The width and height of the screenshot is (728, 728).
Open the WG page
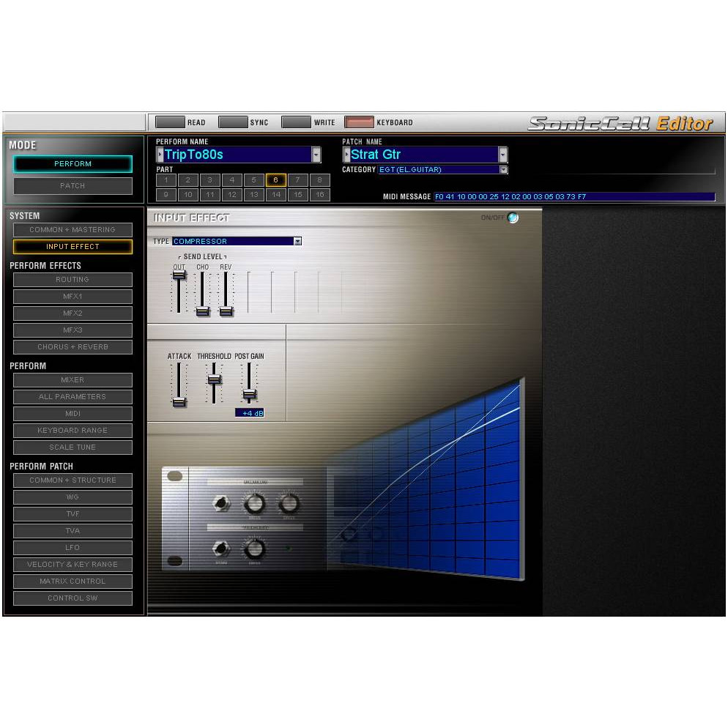click(x=73, y=497)
